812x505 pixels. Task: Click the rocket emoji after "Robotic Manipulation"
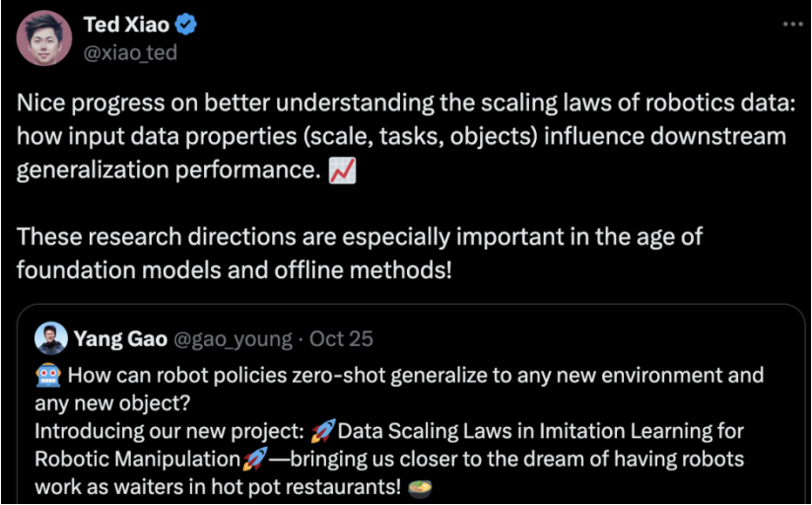255,460
